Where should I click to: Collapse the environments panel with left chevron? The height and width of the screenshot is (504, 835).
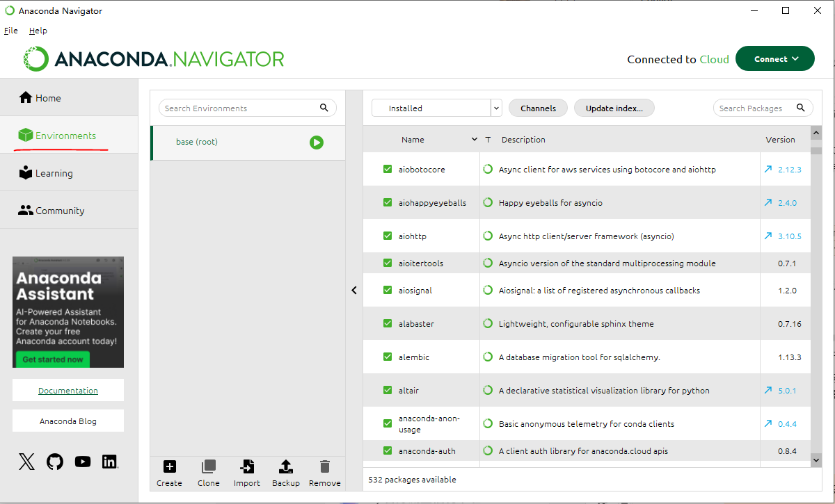[354, 291]
